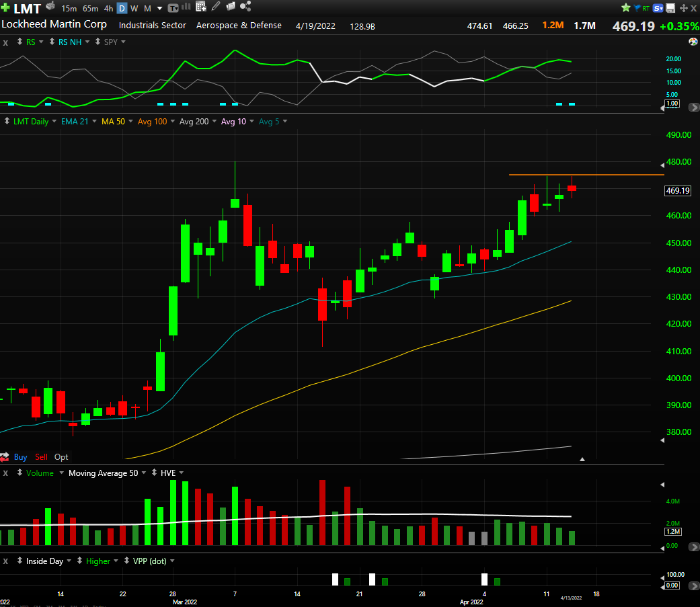
Task: Toggle the green star favorite
Action: 626,7
